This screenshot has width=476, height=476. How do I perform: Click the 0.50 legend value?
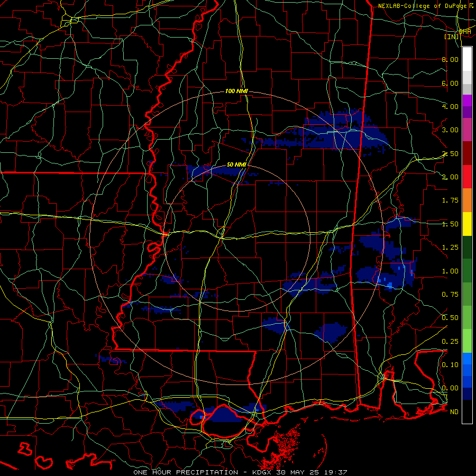[450, 318]
